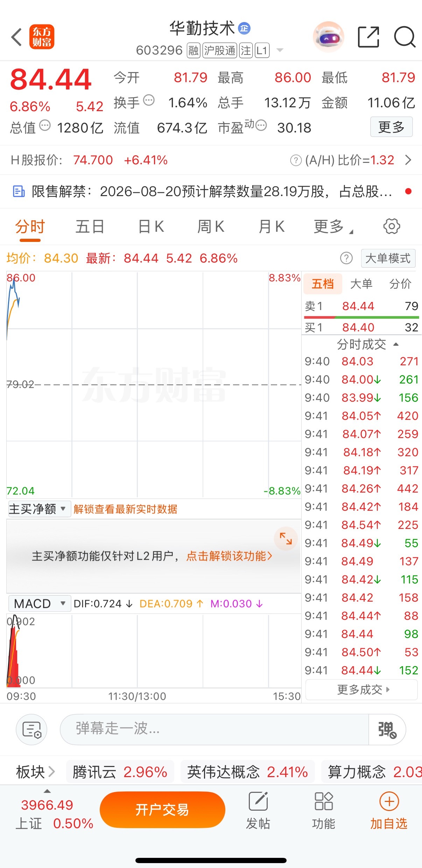Tap the AI robot assistant avatar
The image size is (422, 868).
coord(328,37)
